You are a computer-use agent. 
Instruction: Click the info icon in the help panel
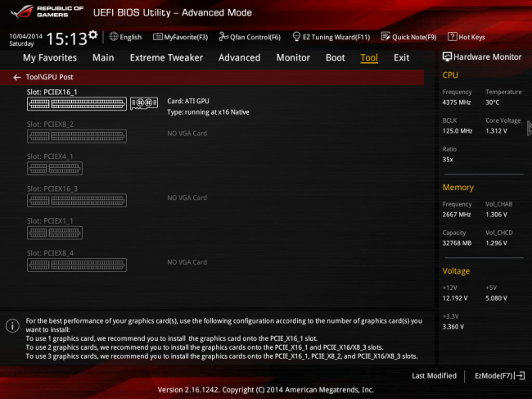tap(12, 326)
